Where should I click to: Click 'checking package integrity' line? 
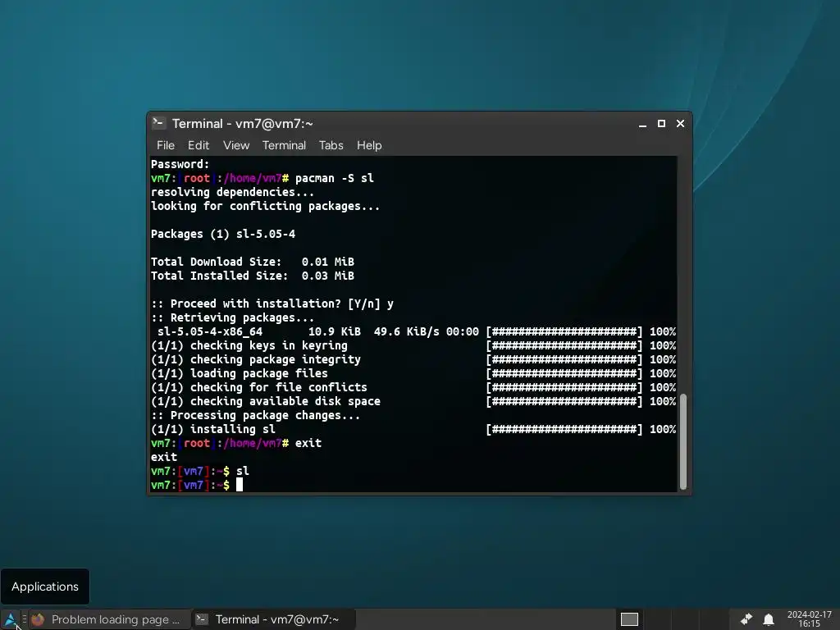click(x=413, y=359)
